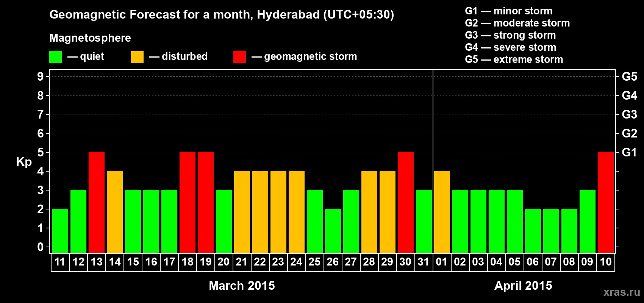Image resolution: width=644 pixels, height=303 pixels.
Task: Click the red geomagnetic storm legend swatch
Action: [239, 57]
